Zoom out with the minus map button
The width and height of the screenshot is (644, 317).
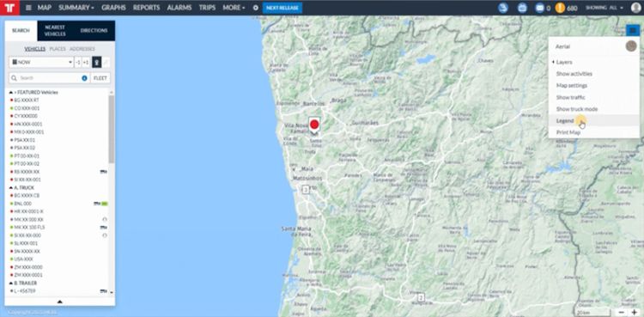click(x=621, y=313)
